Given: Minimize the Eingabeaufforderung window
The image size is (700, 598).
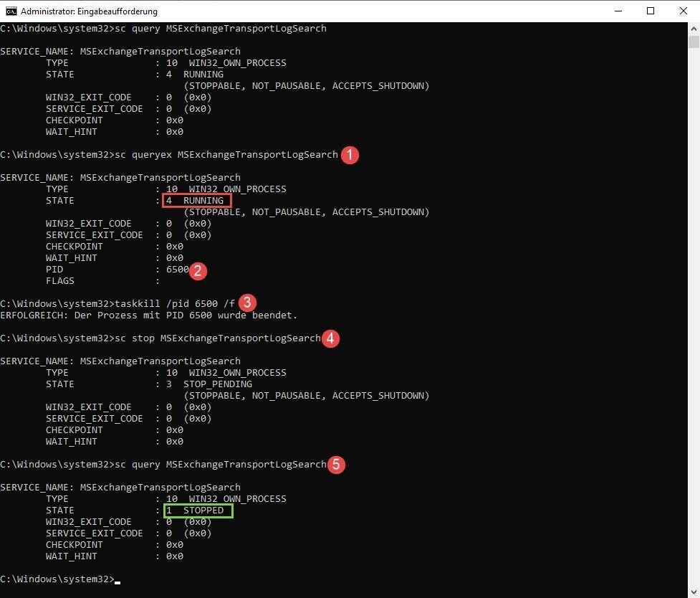Looking at the screenshot, I should coord(618,11).
